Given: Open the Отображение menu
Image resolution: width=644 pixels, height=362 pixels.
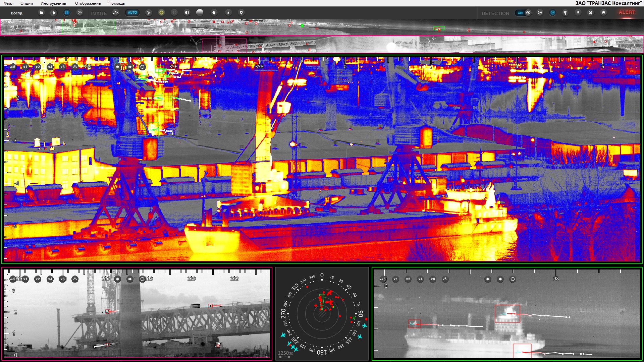Looking at the screenshot, I should point(88,3).
